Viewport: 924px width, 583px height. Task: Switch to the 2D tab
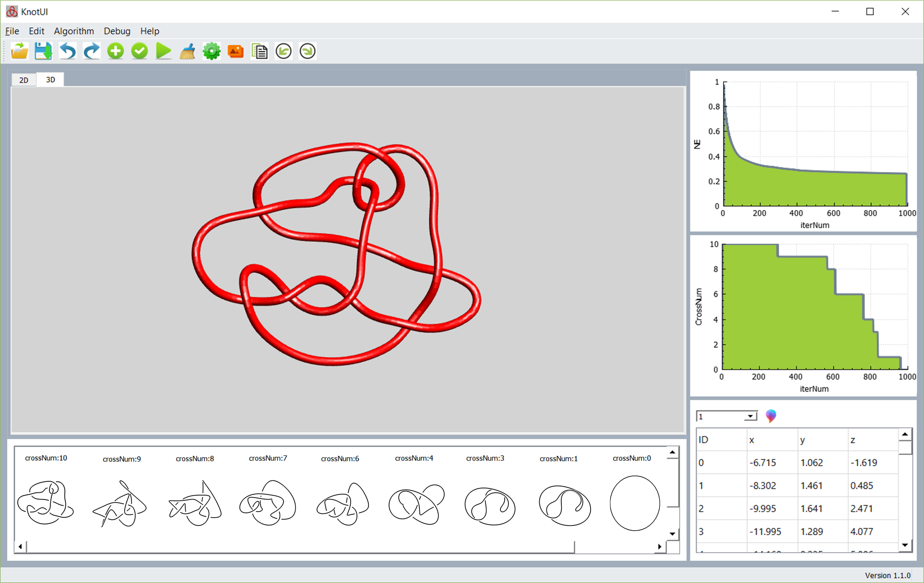click(x=24, y=80)
